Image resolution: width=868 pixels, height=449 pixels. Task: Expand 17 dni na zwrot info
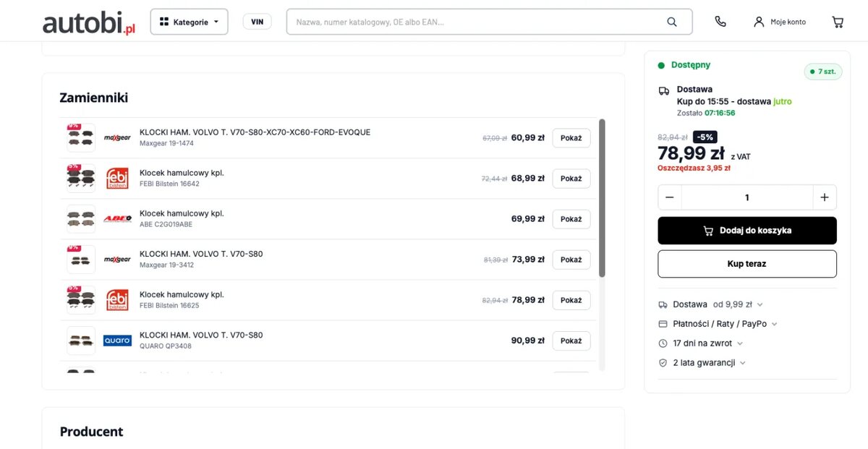700,343
